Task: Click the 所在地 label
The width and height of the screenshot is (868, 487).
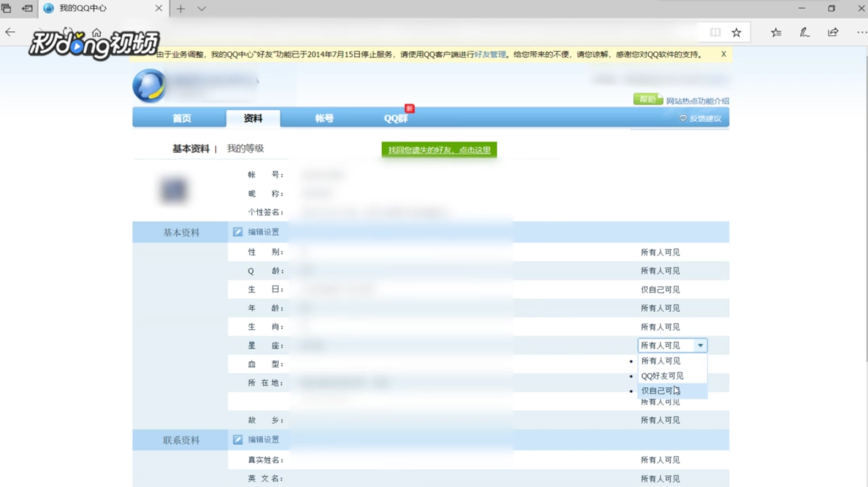Action: click(x=265, y=383)
